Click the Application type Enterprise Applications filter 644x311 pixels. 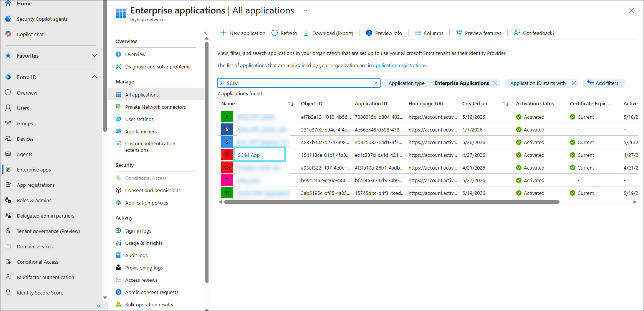(x=439, y=83)
